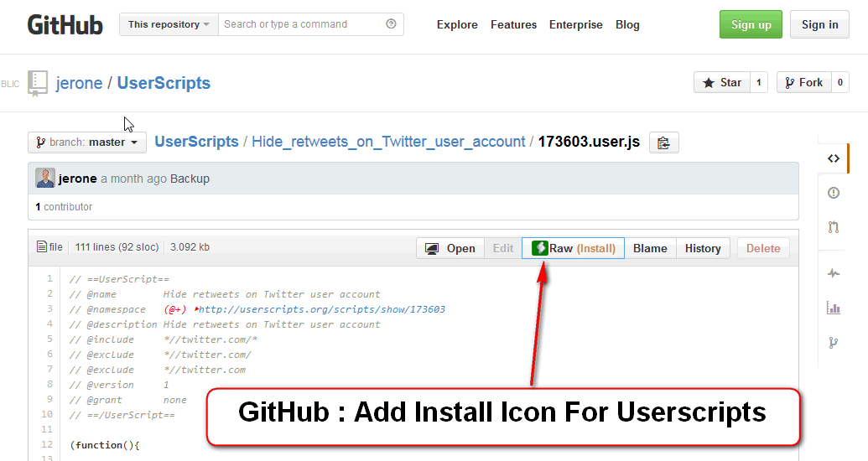Copy file path with clipboard icon
868x461 pixels.
pyautogui.click(x=663, y=142)
